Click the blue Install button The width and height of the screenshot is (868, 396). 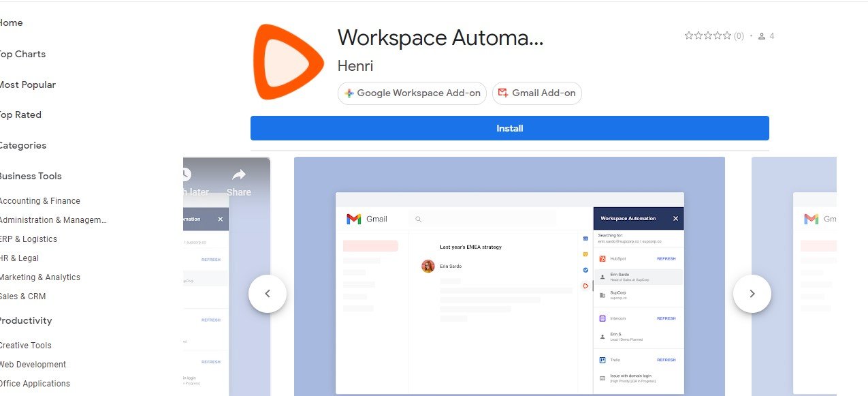(x=509, y=128)
